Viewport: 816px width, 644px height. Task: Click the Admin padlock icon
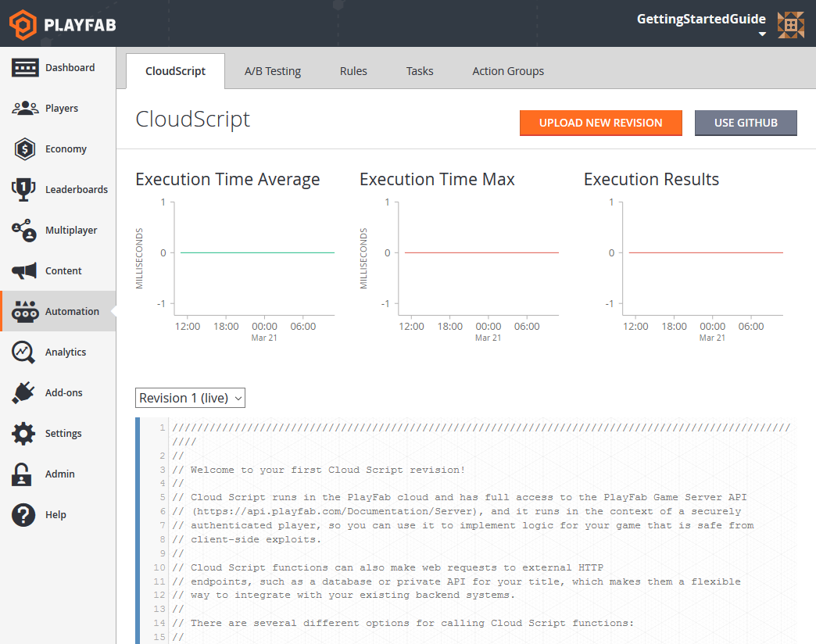tap(23, 474)
